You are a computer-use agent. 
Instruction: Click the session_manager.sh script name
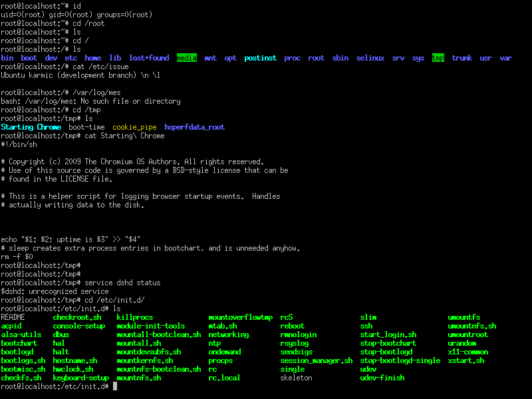[x=317, y=360]
